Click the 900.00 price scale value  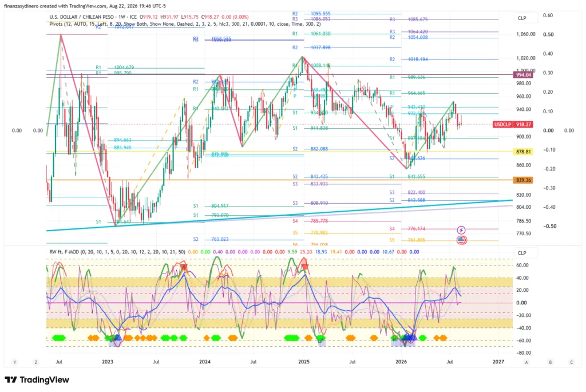tap(523, 136)
